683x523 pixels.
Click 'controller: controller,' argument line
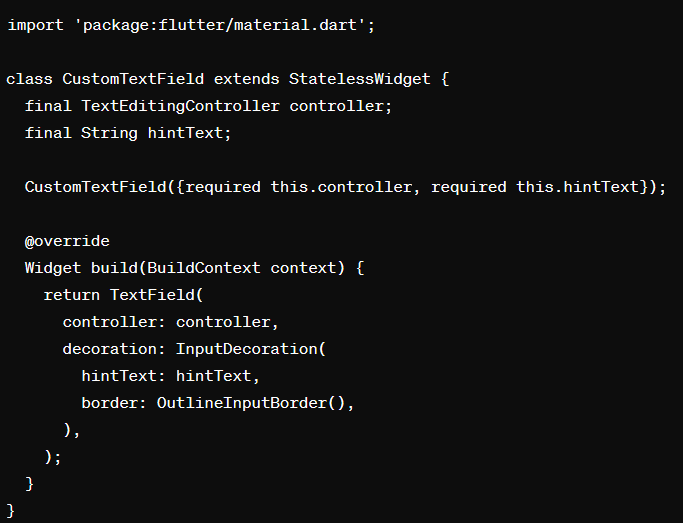click(x=170, y=322)
